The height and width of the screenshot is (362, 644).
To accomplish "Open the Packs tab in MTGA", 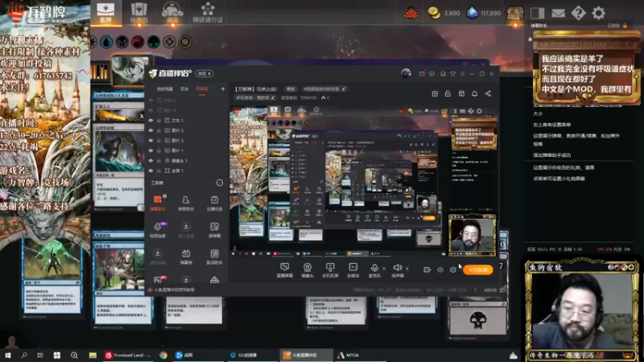I will coord(138,12).
